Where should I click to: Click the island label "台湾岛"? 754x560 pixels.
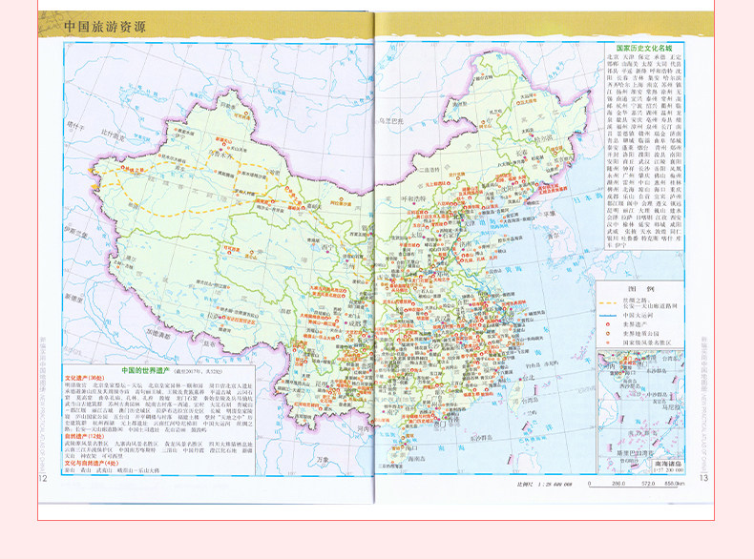528,400
